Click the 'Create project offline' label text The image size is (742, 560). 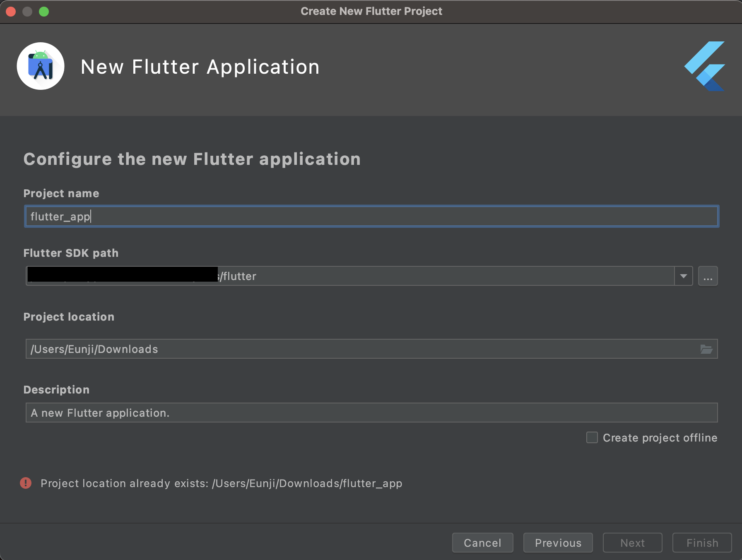[x=660, y=438]
